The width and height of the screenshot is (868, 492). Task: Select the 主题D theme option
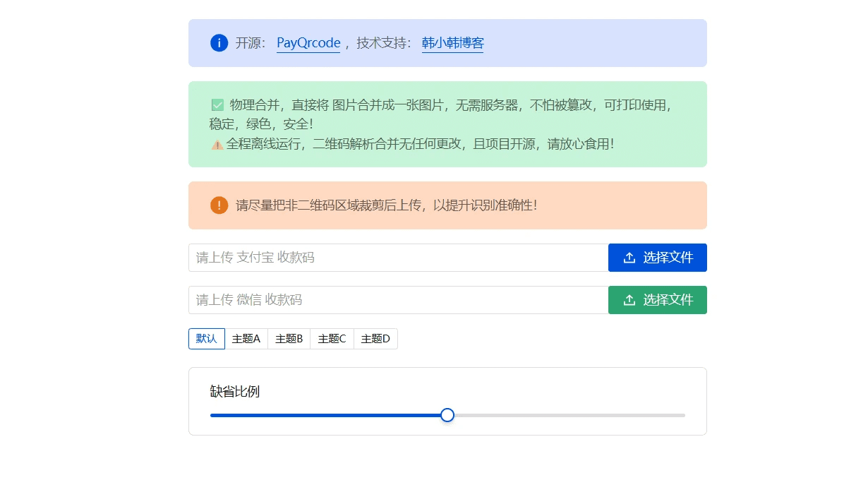pyautogui.click(x=375, y=339)
